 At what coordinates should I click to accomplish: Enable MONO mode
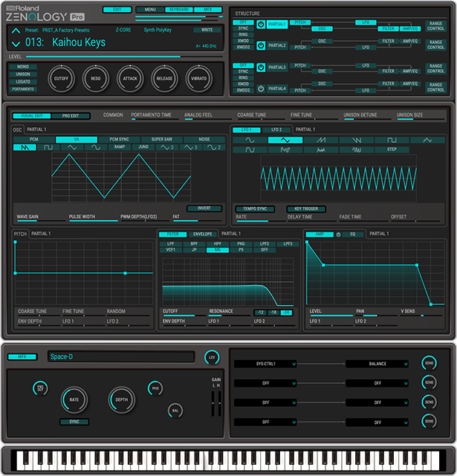tap(23, 67)
